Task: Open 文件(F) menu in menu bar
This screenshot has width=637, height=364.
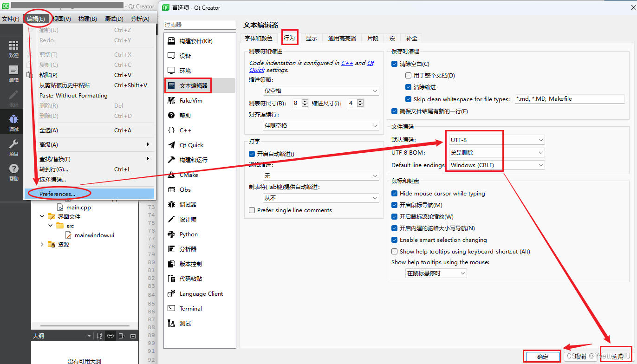Action: pos(11,19)
